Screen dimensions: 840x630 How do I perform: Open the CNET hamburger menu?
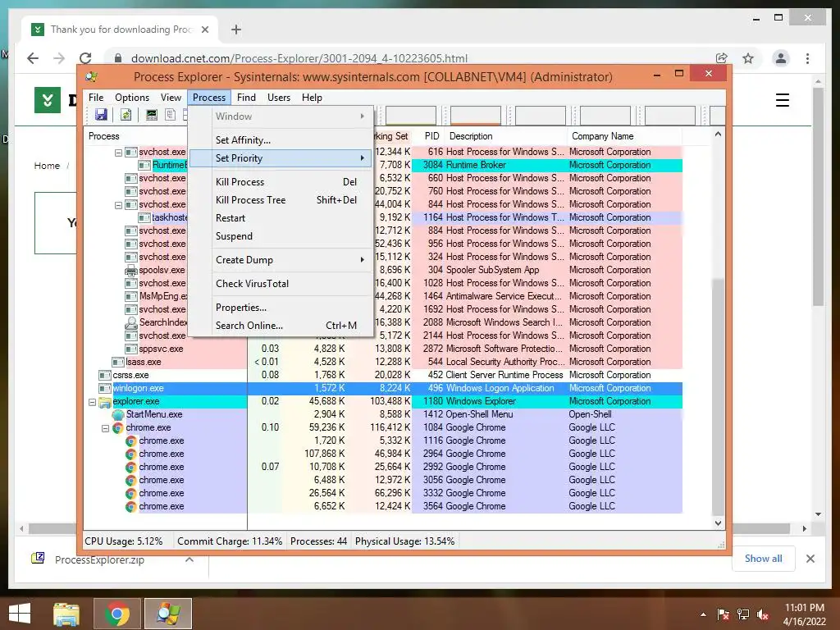(x=782, y=100)
